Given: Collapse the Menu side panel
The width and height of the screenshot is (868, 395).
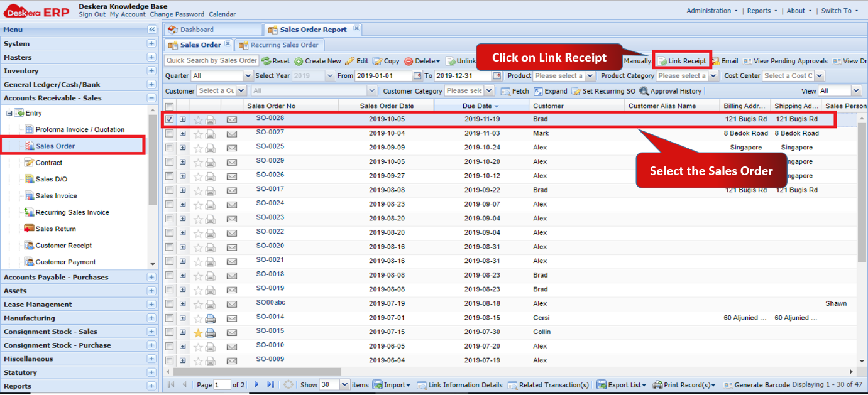Looking at the screenshot, I should click(151, 30).
